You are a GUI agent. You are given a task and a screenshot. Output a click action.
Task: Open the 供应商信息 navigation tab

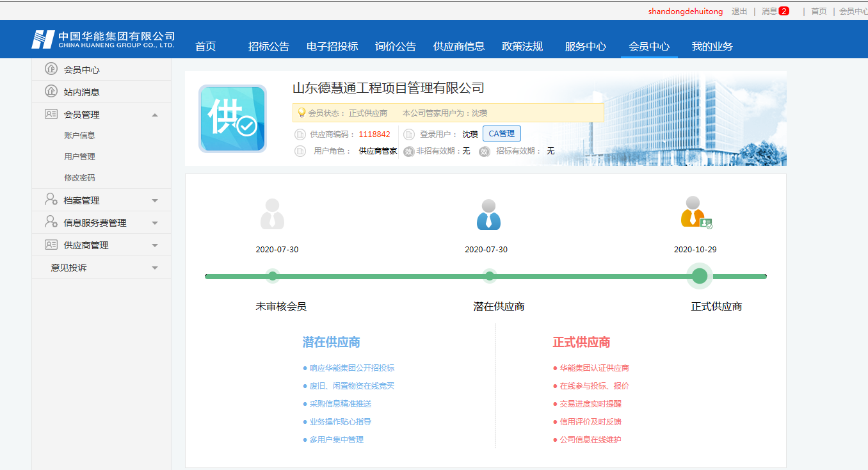[x=459, y=46]
